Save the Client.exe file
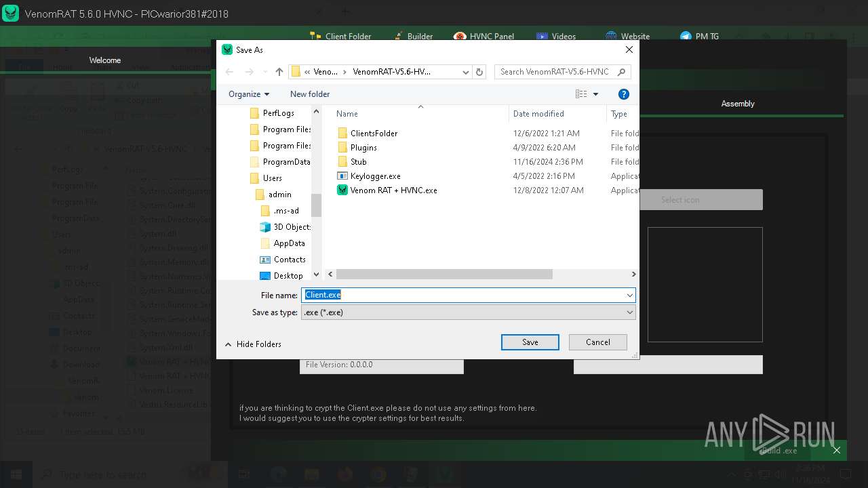The height and width of the screenshot is (488, 868). (x=530, y=342)
